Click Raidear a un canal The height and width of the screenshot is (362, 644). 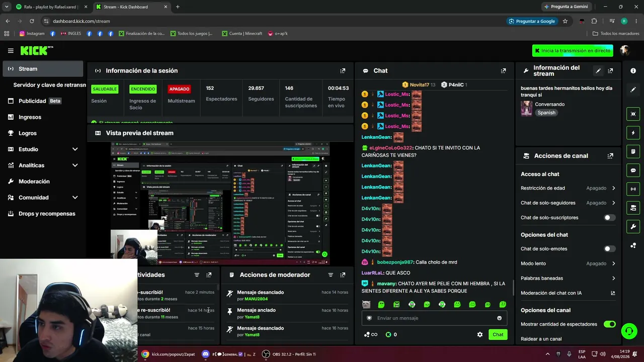point(541,339)
